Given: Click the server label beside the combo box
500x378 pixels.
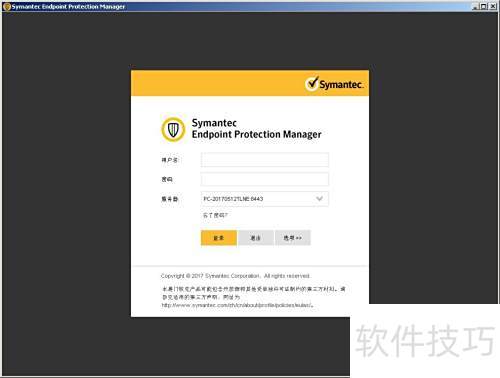Looking at the screenshot, I should click(x=170, y=199).
